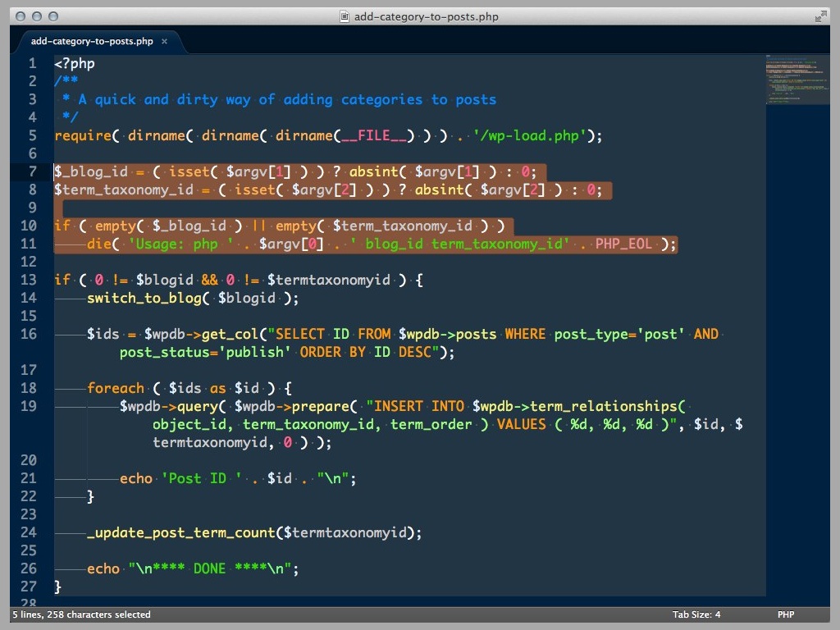Click '_update_post_term_count' function call

tap(181, 532)
